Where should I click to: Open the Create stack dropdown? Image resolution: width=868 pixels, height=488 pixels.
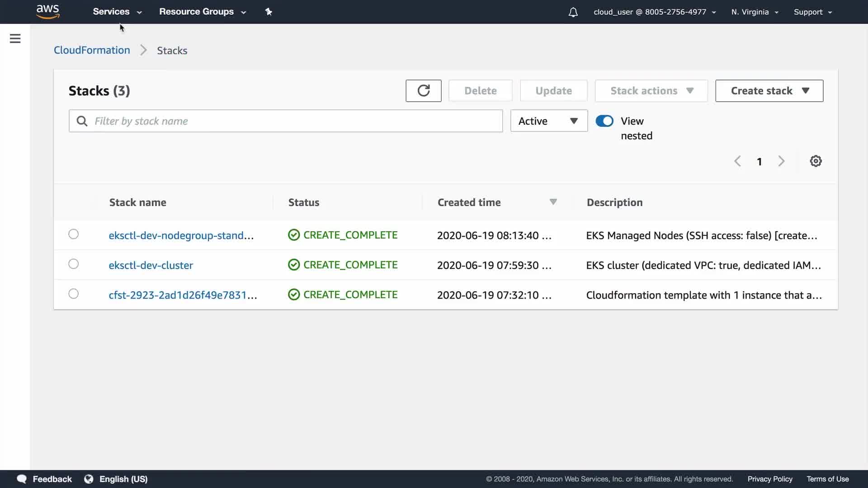click(769, 91)
